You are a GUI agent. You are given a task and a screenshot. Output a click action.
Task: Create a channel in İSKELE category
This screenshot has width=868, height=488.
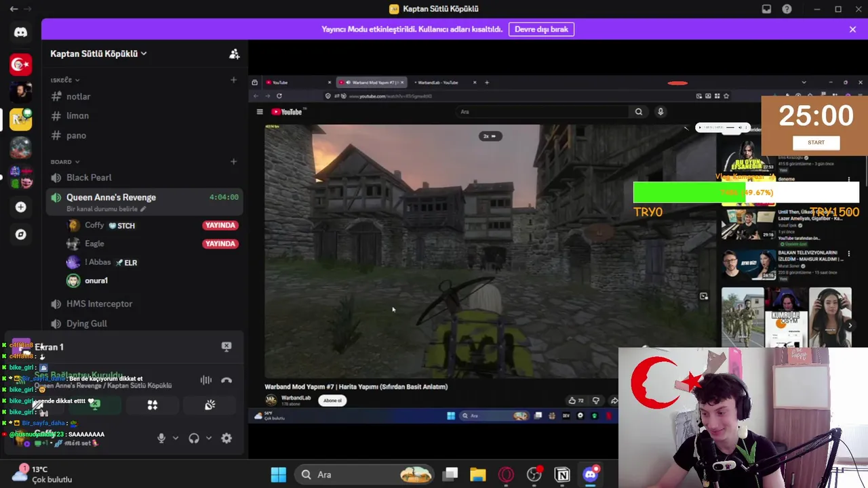point(233,80)
